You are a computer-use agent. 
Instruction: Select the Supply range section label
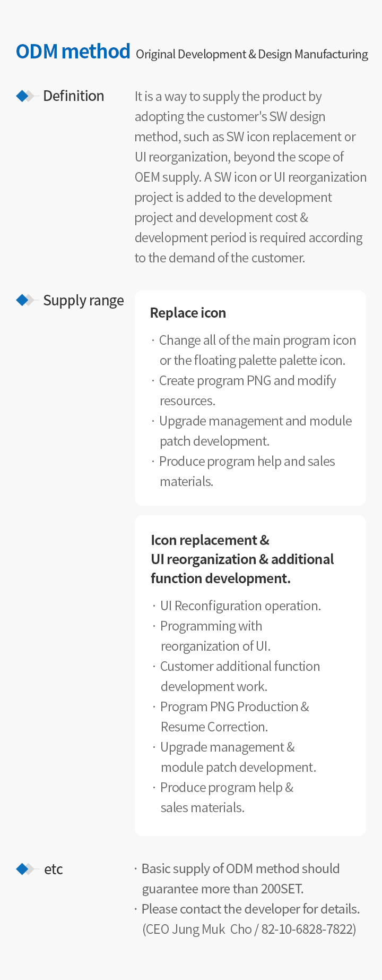coord(83,301)
